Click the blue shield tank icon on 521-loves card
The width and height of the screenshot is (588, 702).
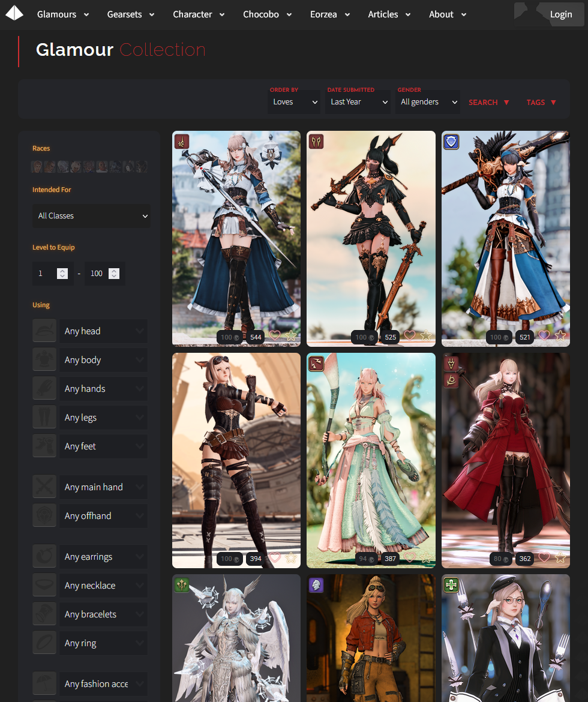point(451,142)
